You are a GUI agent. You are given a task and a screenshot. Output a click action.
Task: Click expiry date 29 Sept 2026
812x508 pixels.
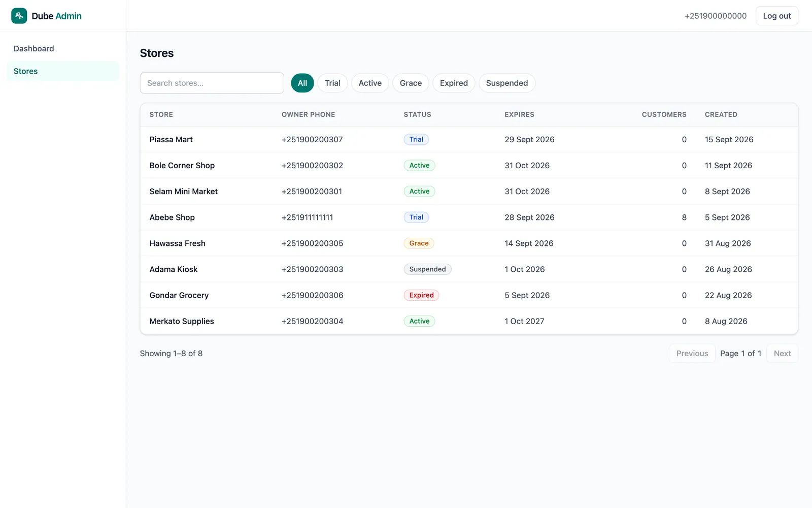529,139
